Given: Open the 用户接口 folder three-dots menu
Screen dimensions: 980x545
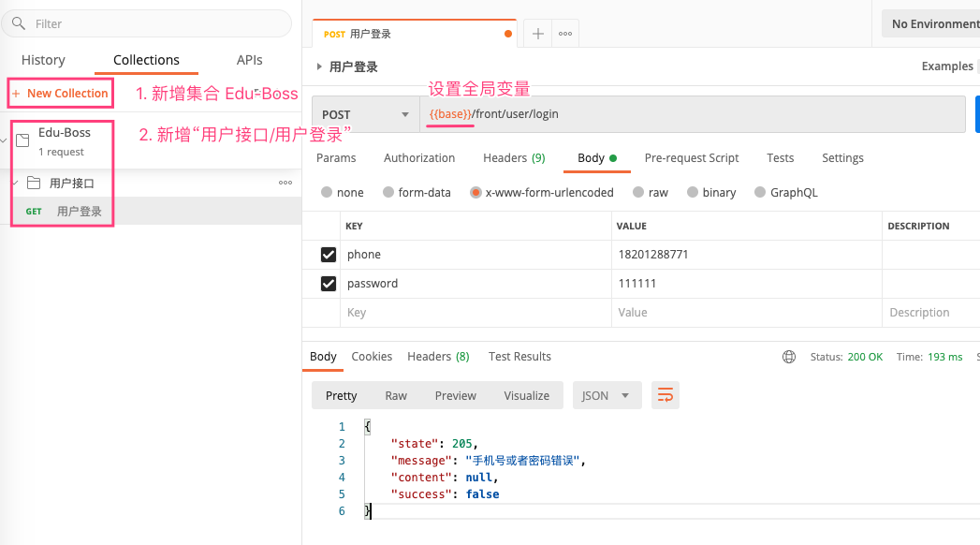Looking at the screenshot, I should pos(285,183).
